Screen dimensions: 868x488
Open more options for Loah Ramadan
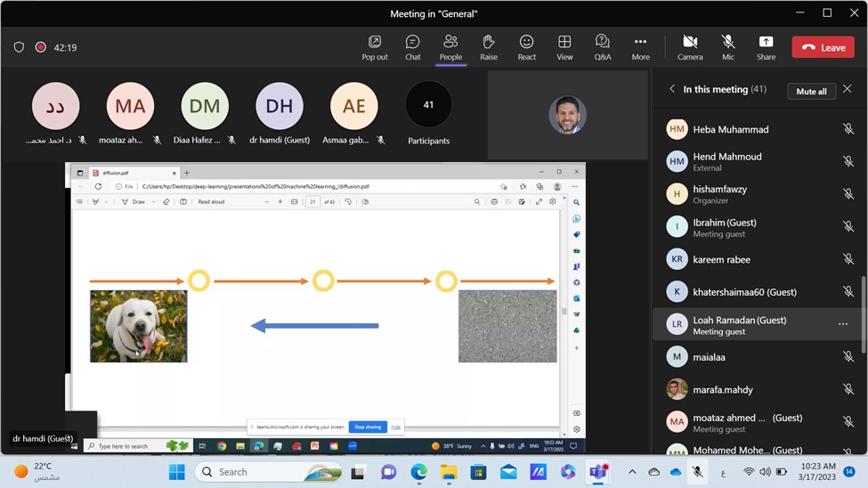[842, 324]
